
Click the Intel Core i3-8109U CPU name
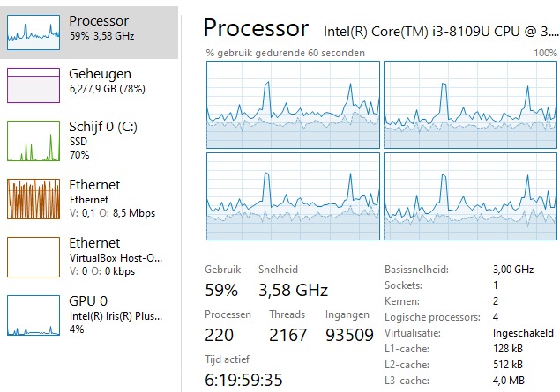point(440,32)
